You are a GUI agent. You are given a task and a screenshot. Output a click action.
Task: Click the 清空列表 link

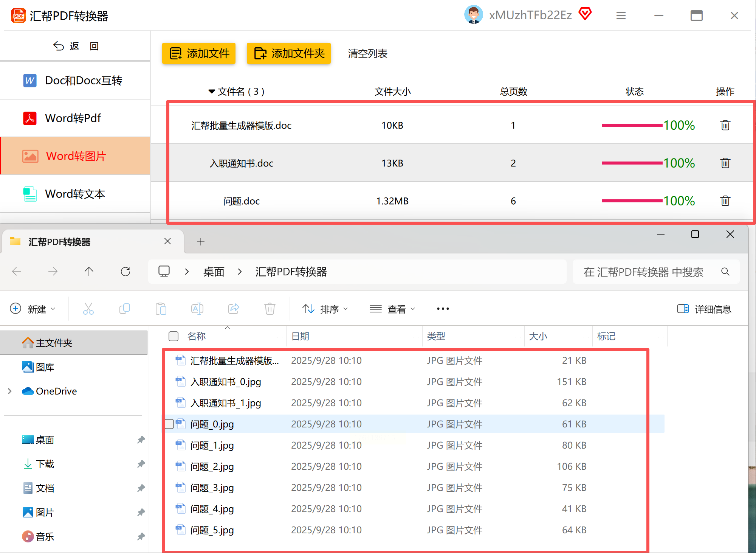point(367,54)
